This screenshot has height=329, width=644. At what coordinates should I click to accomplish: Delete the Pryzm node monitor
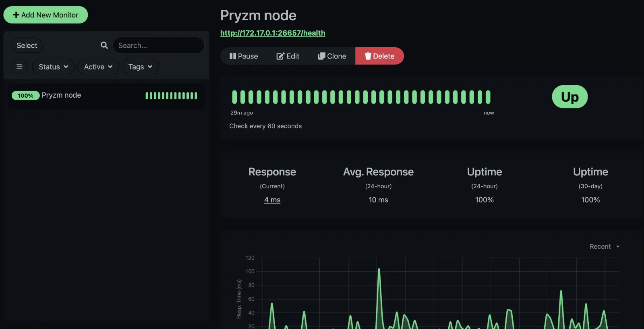(379, 56)
